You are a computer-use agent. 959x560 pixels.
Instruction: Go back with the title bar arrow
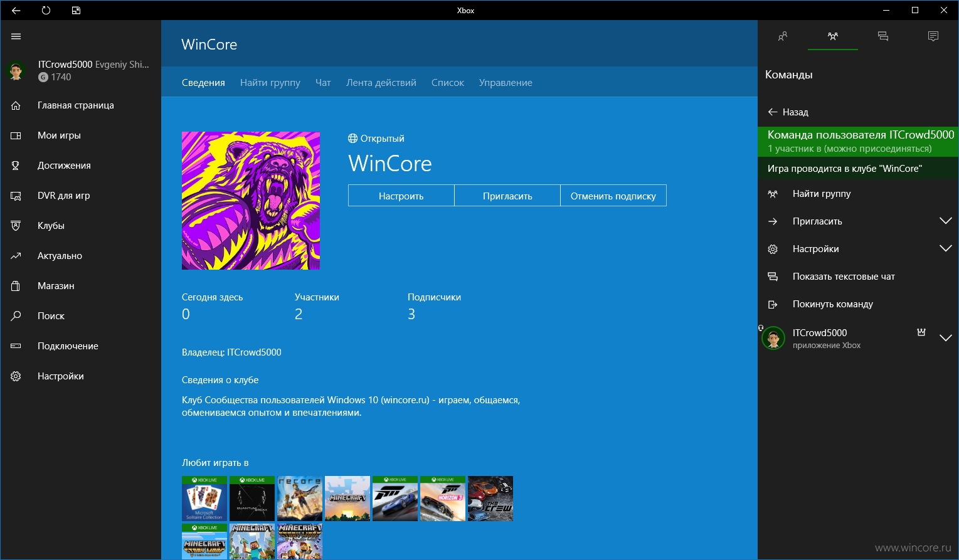(16, 10)
